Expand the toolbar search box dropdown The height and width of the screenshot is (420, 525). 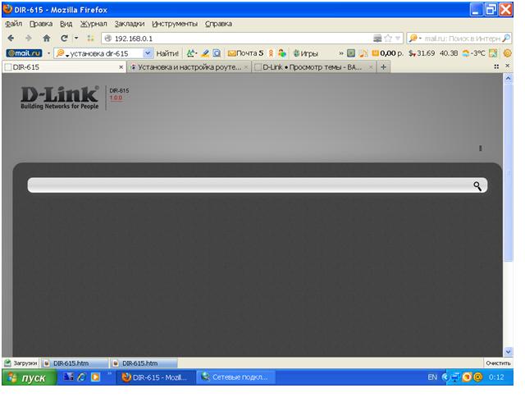point(148,53)
